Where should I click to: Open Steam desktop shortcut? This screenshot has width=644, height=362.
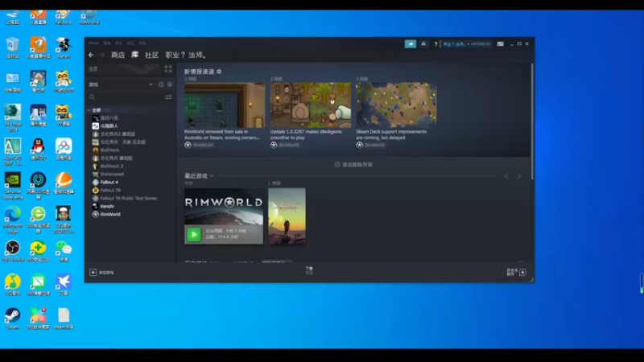(x=13, y=319)
